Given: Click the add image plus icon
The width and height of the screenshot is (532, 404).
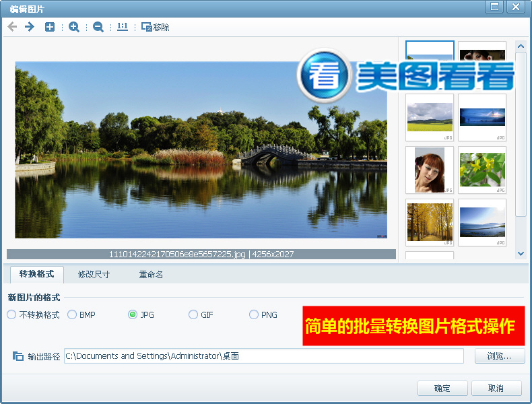Looking at the screenshot, I should (50, 27).
